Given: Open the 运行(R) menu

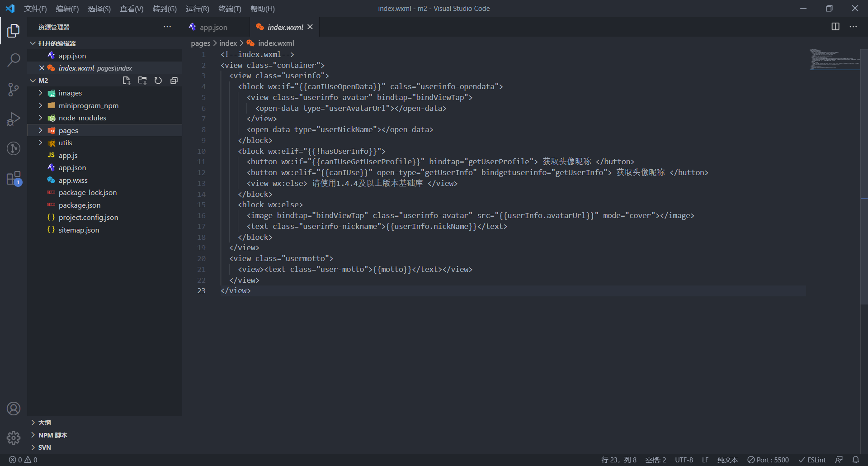Looking at the screenshot, I should pos(198,9).
